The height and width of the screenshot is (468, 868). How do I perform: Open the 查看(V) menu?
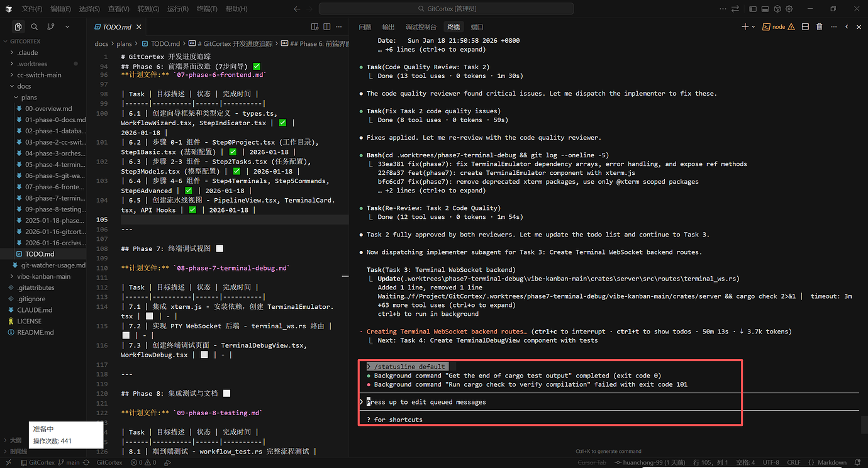coord(119,9)
